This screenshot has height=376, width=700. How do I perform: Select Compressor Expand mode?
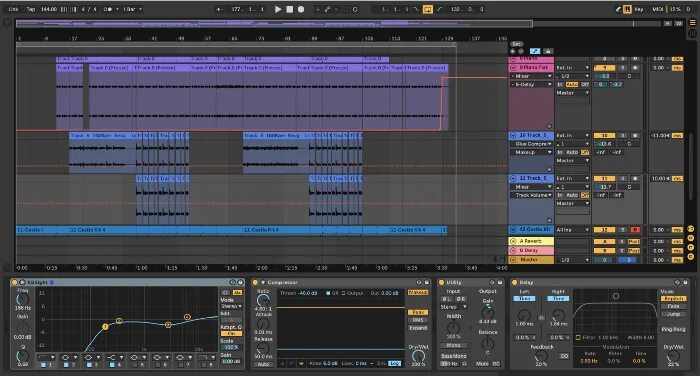[418, 328]
